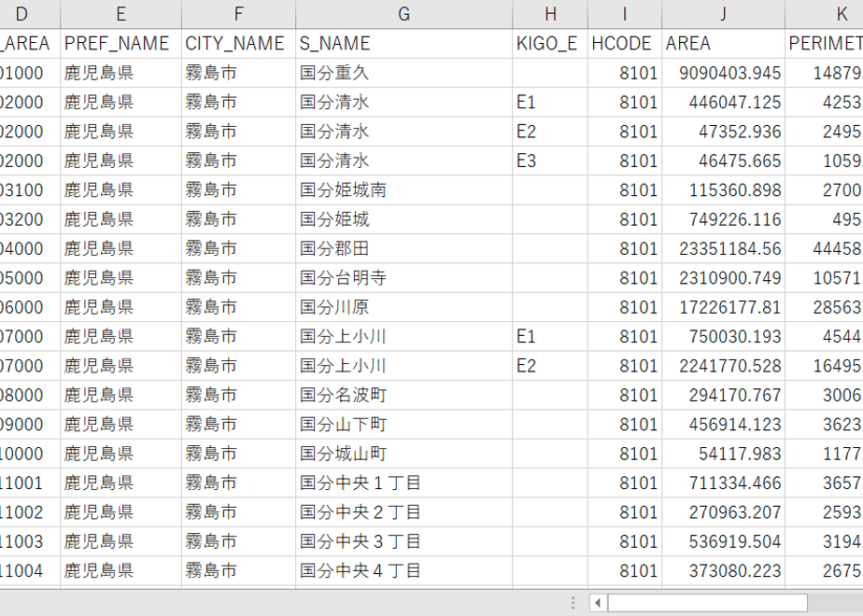Select column E header

point(121,14)
